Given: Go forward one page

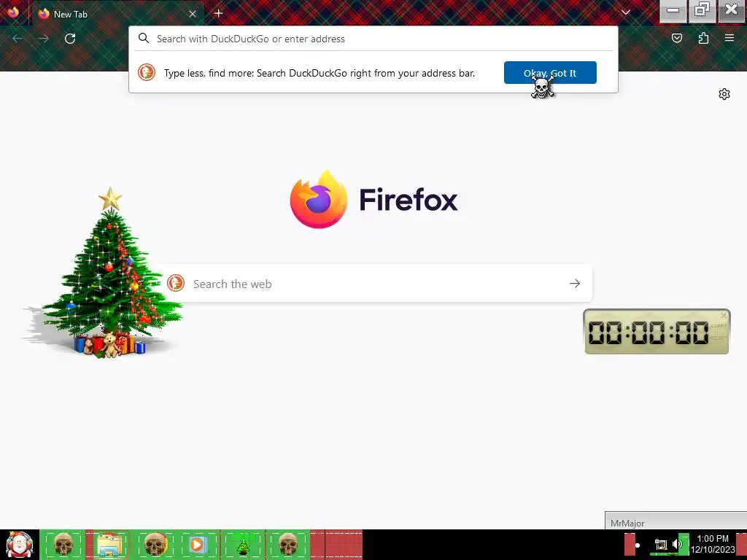Looking at the screenshot, I should click(44, 39).
